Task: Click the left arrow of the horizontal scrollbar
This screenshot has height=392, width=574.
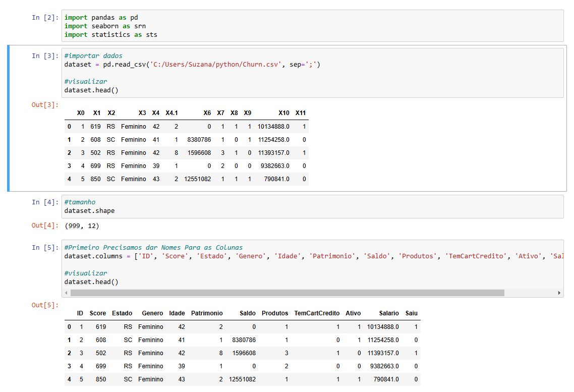Action: pos(67,293)
